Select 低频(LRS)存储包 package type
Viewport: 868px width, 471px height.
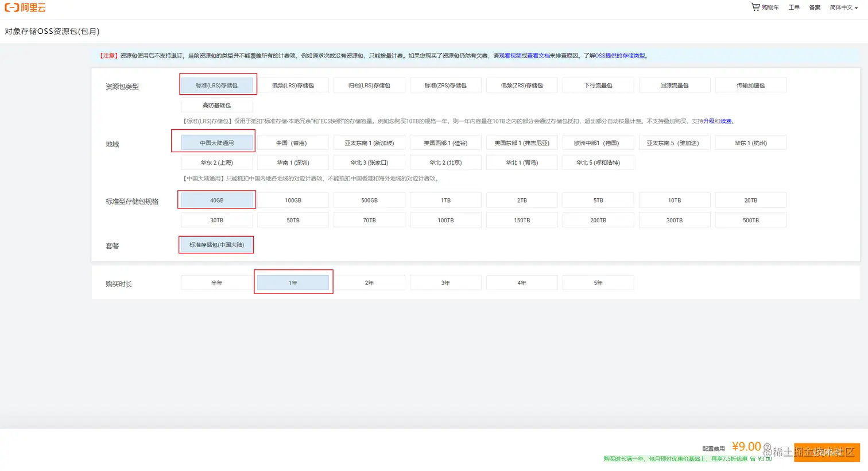(x=293, y=85)
